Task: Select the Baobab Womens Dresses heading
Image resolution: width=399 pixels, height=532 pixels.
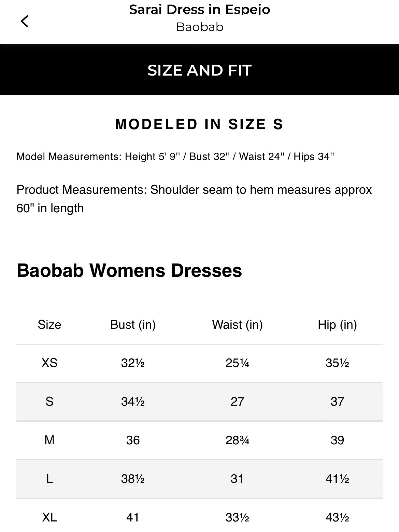Action: click(x=129, y=271)
